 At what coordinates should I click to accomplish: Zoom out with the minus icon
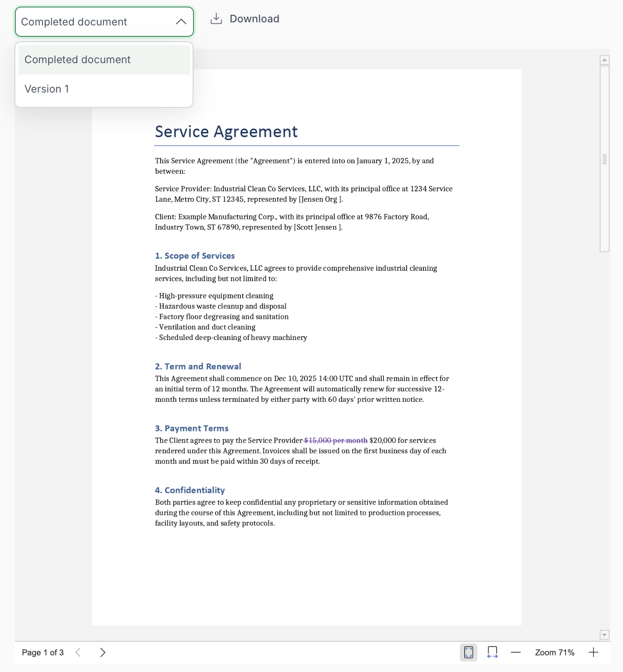point(516,652)
